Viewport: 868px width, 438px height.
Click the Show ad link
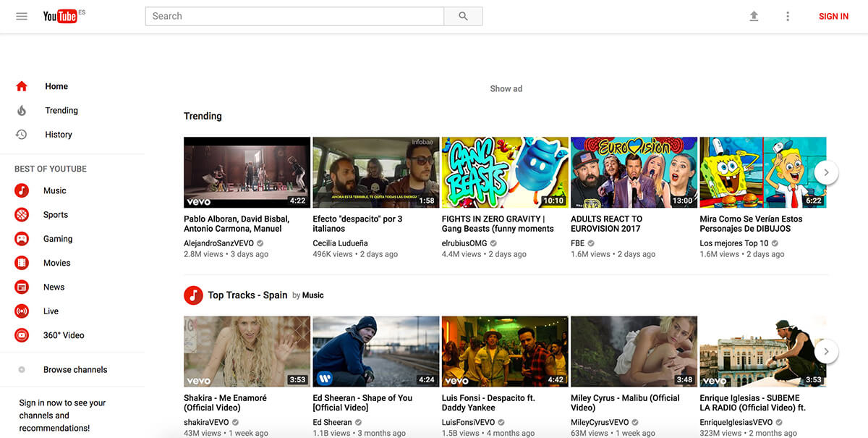click(506, 89)
